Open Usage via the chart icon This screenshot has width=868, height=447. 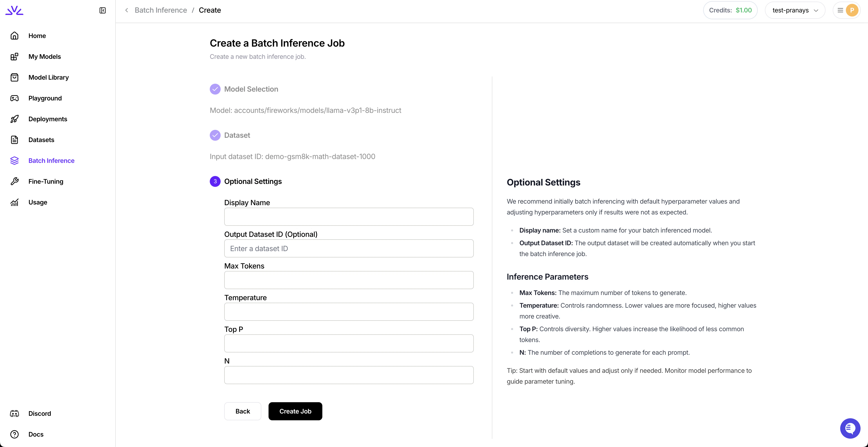[15, 202]
